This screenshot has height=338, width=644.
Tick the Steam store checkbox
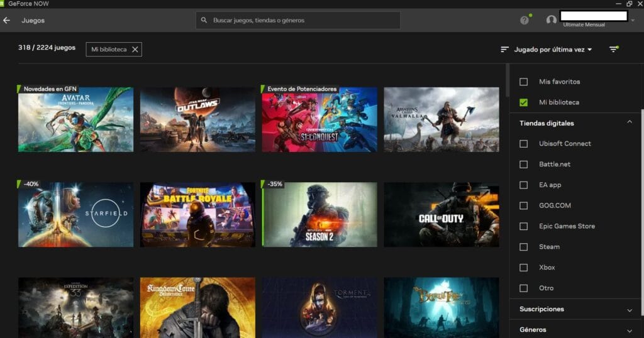tap(523, 247)
